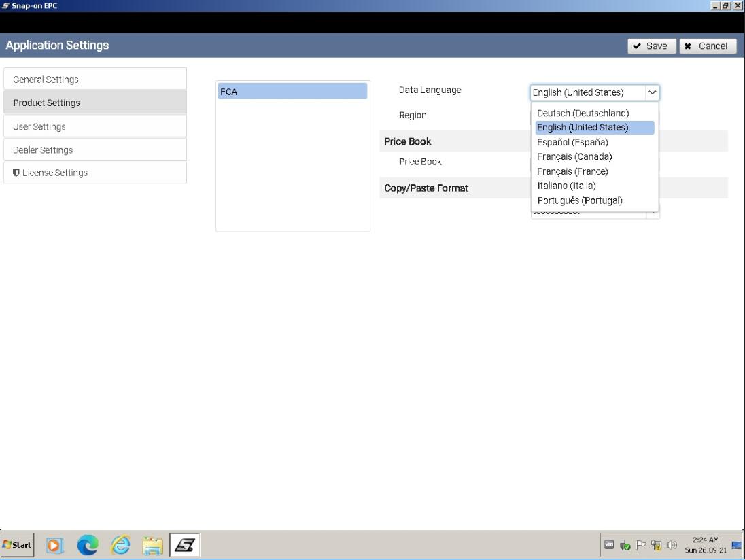The width and height of the screenshot is (745, 560).
Task: Click the show desktop icon in tray
Action: point(737,545)
